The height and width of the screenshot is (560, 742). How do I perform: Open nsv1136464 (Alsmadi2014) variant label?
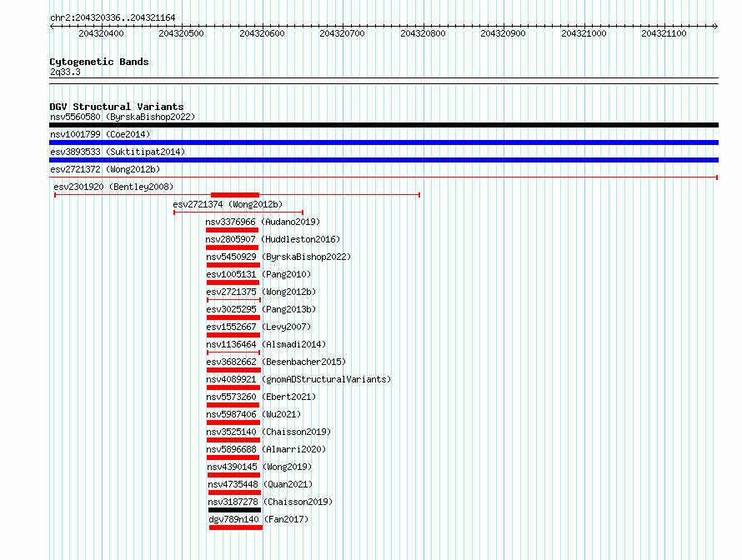click(266, 344)
